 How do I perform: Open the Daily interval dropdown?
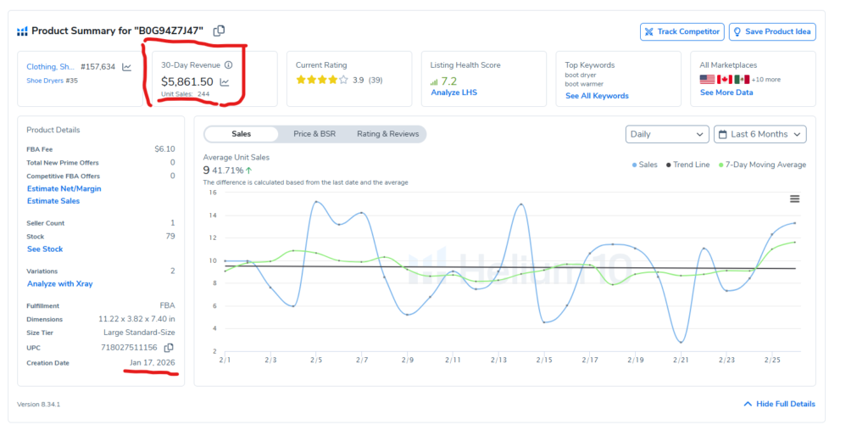click(666, 135)
